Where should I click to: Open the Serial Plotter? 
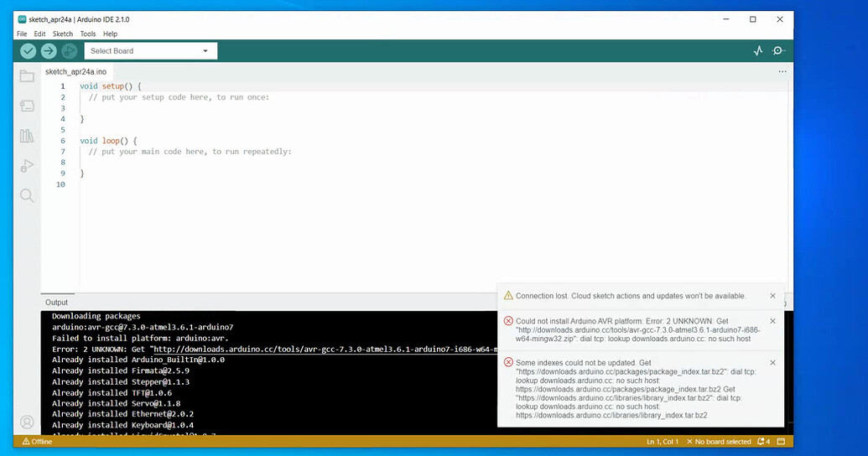758,51
